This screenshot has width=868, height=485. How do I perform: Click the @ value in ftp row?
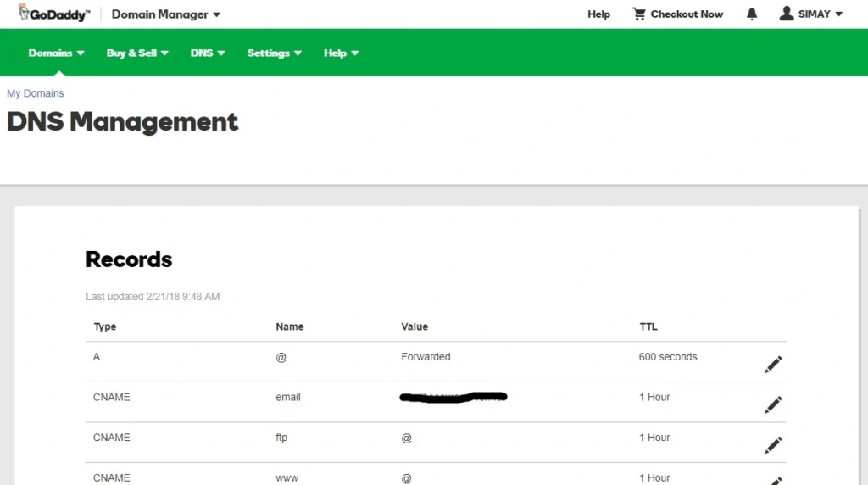406,438
